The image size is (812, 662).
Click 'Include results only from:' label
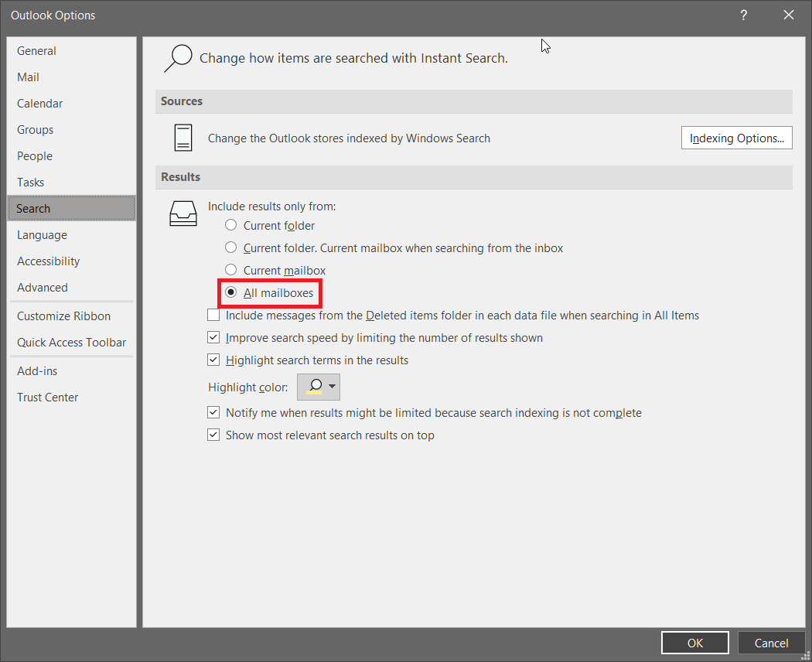coord(272,206)
